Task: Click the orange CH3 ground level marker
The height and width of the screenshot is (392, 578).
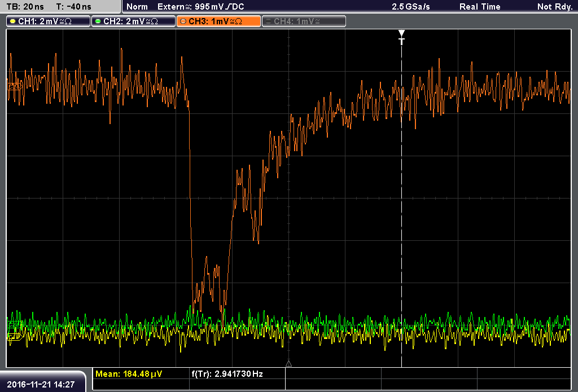Action: click(15, 86)
